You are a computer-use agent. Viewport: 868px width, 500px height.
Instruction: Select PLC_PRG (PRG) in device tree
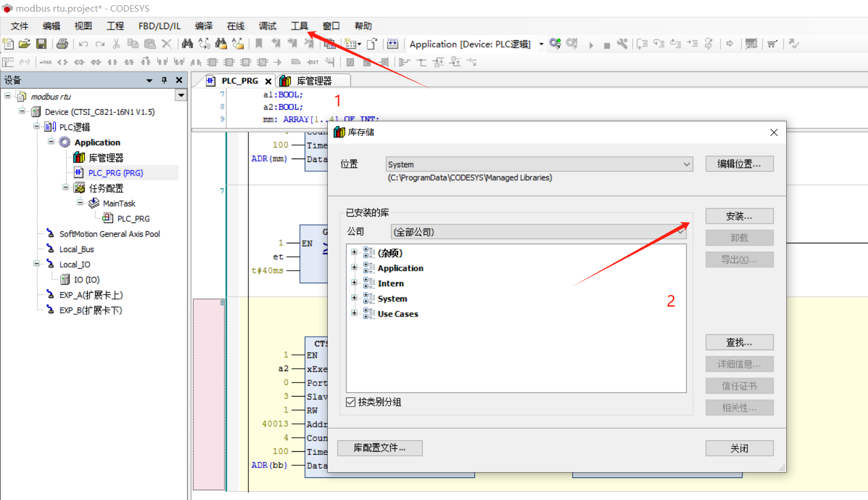pos(115,172)
